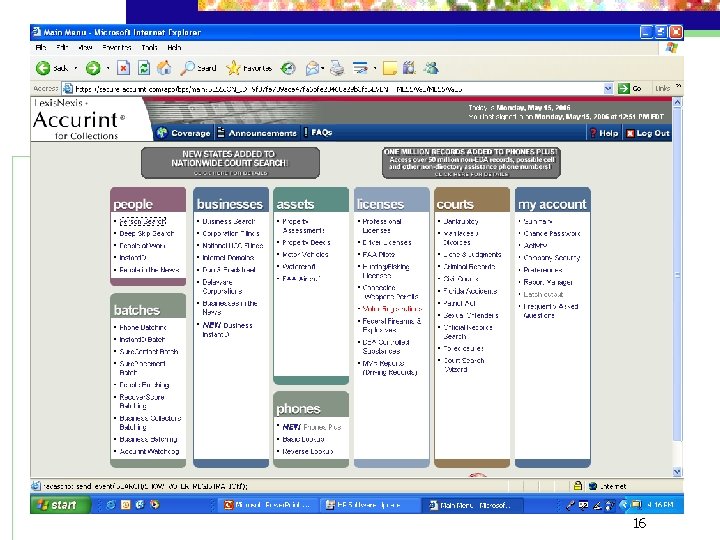Open the Edit menu
720x540 pixels.
point(62,47)
